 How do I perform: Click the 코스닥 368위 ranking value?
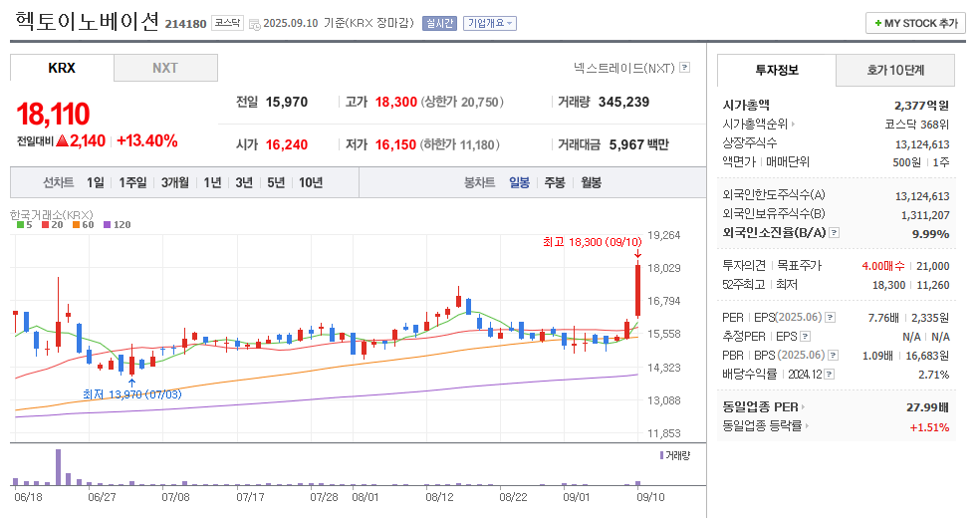coord(917,125)
